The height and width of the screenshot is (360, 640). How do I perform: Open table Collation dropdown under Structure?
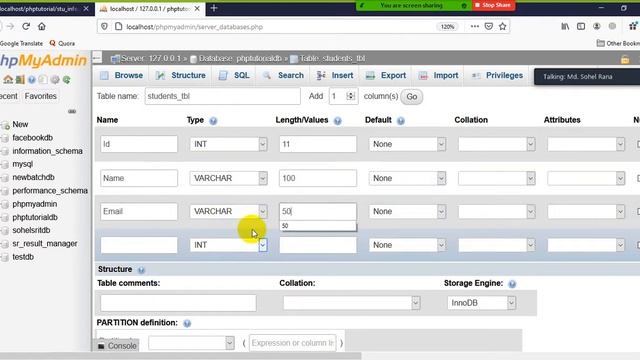(351, 303)
